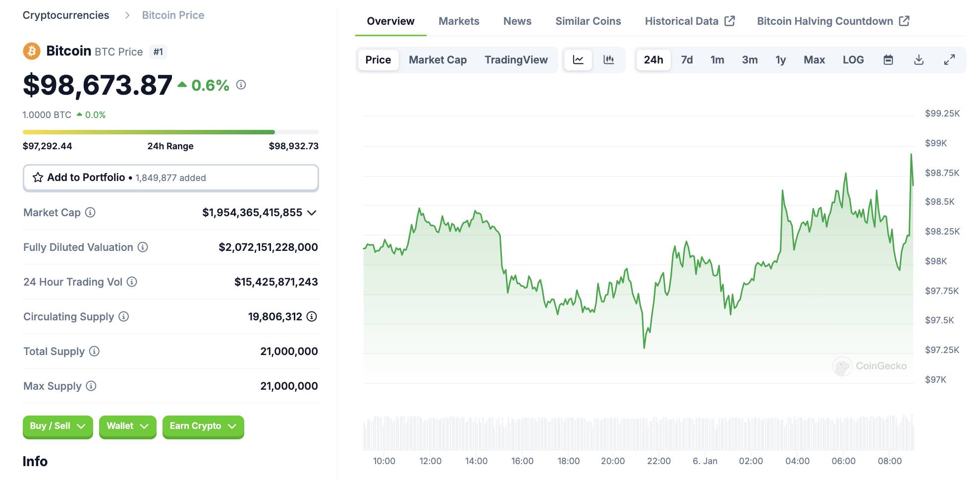Click the 6. Jan date label on axis

pos(705,461)
